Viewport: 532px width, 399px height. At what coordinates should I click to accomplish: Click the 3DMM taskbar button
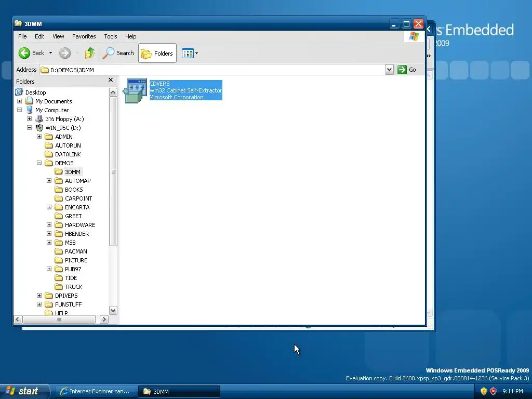point(179,391)
